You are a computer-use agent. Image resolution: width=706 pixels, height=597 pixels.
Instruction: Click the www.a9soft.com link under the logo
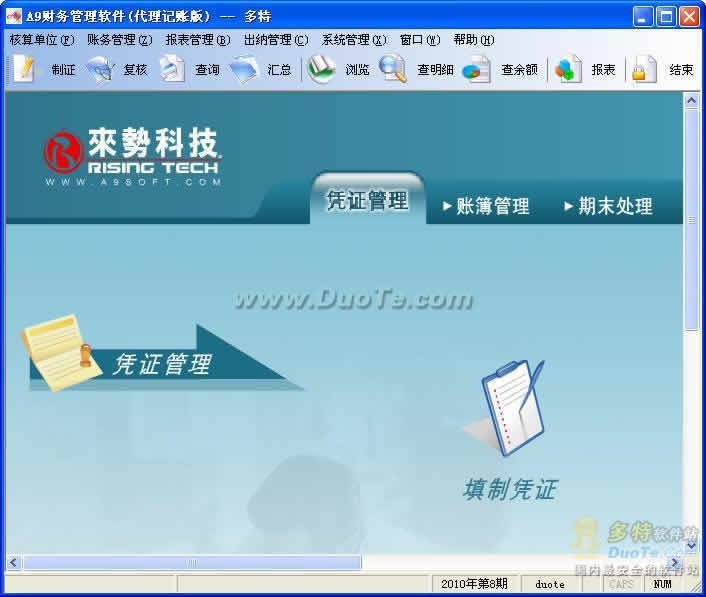133,182
